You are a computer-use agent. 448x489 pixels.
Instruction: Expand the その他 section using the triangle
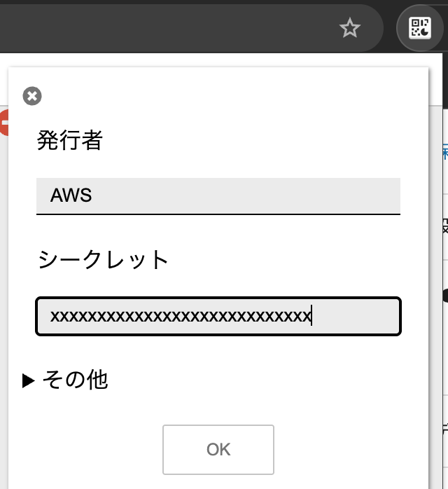28,380
